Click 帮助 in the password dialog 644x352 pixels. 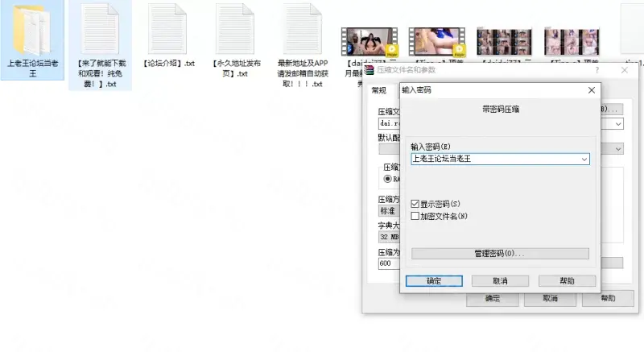tap(568, 281)
